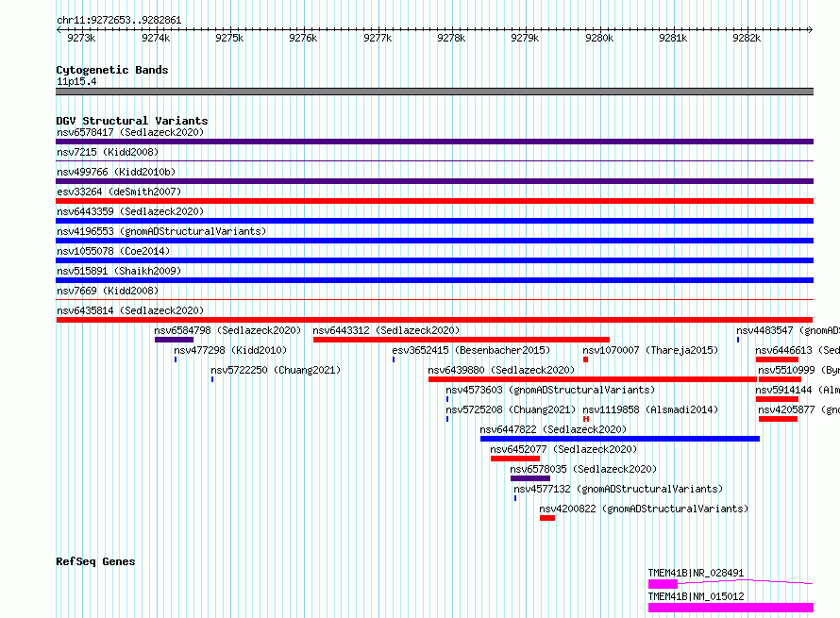Click nsv1055078 (Coe2014) variant label
The width and height of the screenshot is (840, 618).
[x=113, y=251]
